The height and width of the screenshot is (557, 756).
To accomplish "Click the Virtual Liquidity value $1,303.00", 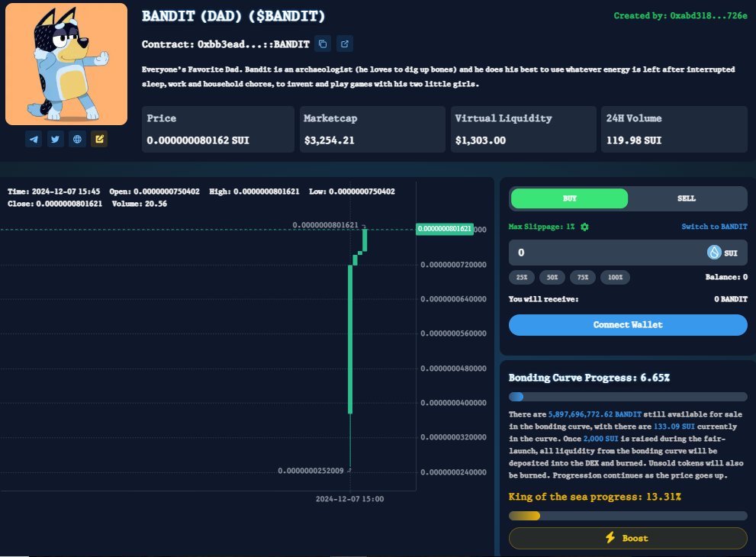I will pos(480,140).
